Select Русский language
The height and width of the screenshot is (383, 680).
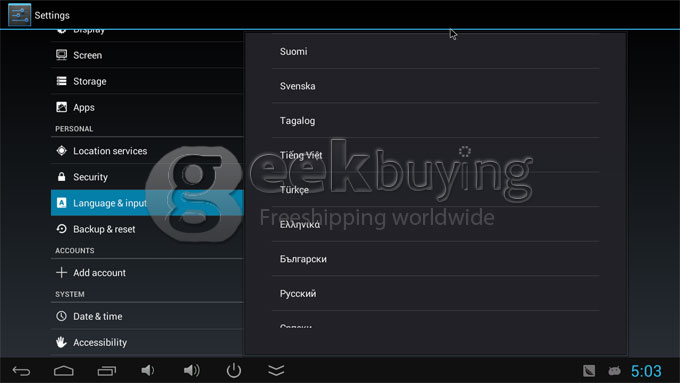coord(436,294)
